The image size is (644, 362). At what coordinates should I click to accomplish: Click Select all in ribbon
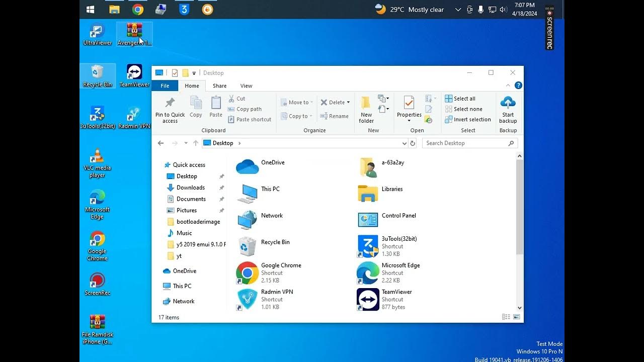click(460, 99)
